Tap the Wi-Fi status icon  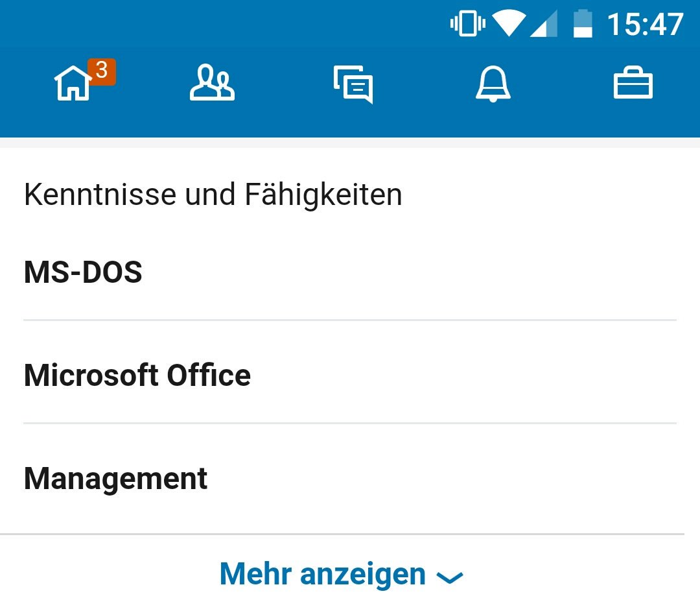click(509, 23)
